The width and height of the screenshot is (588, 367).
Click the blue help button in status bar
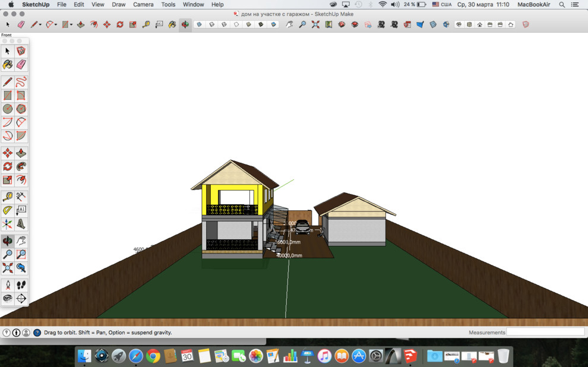(x=37, y=333)
